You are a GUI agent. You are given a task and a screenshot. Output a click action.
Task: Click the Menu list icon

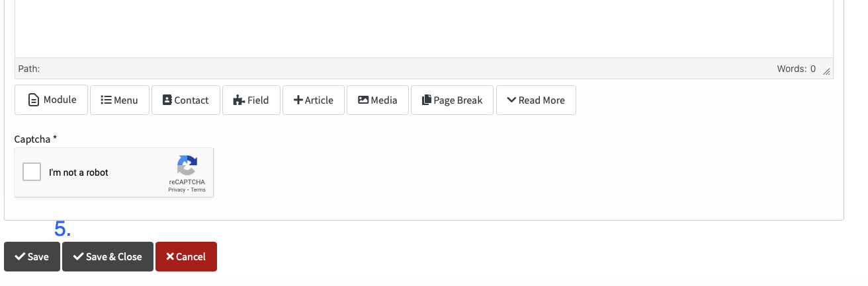(x=106, y=100)
